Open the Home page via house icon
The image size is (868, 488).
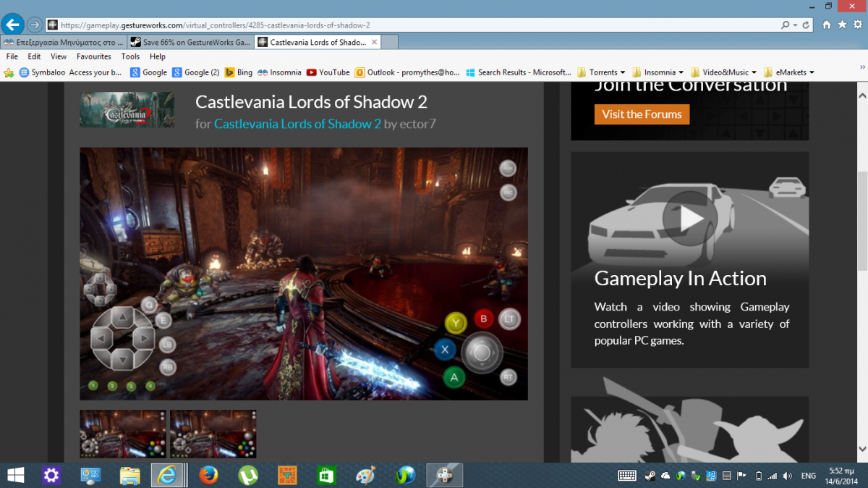pos(827,25)
